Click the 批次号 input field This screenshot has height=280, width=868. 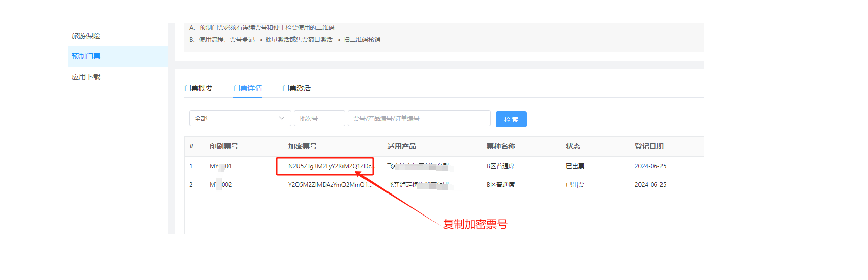point(319,118)
